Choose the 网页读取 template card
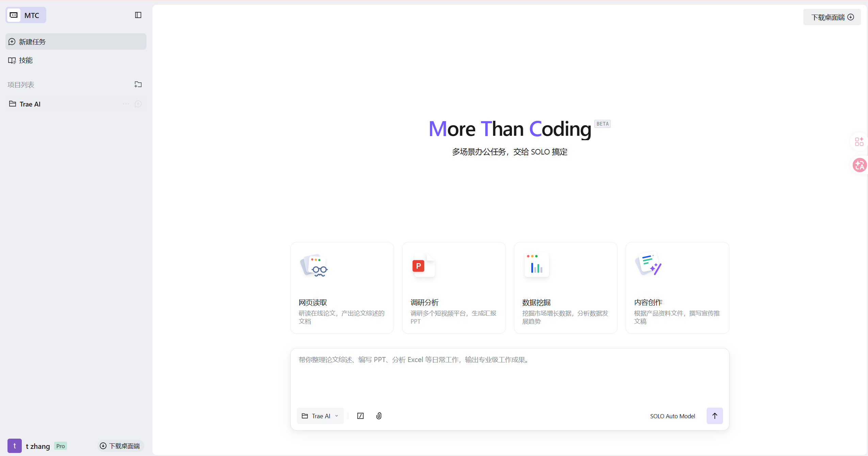 [x=342, y=288]
